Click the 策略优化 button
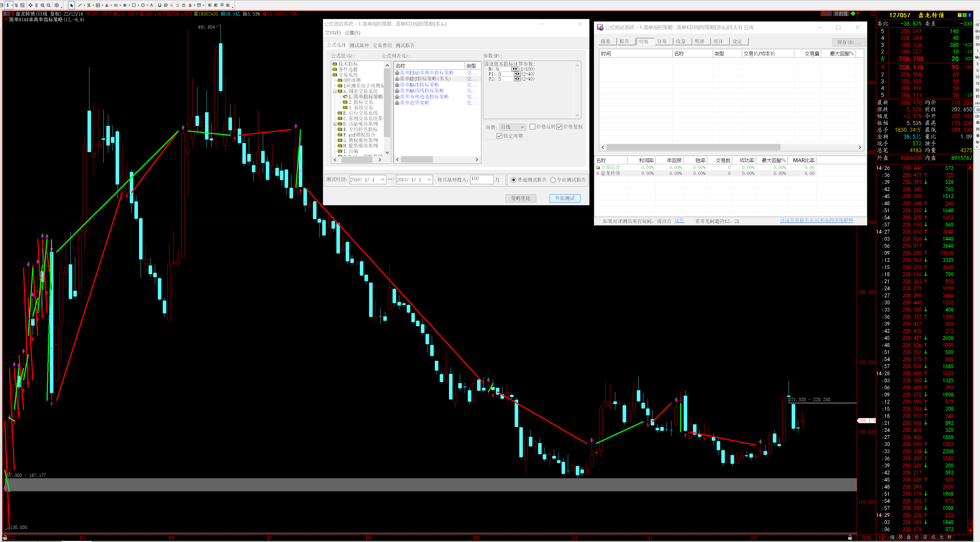Image resolution: width=980 pixels, height=542 pixels. click(x=520, y=198)
